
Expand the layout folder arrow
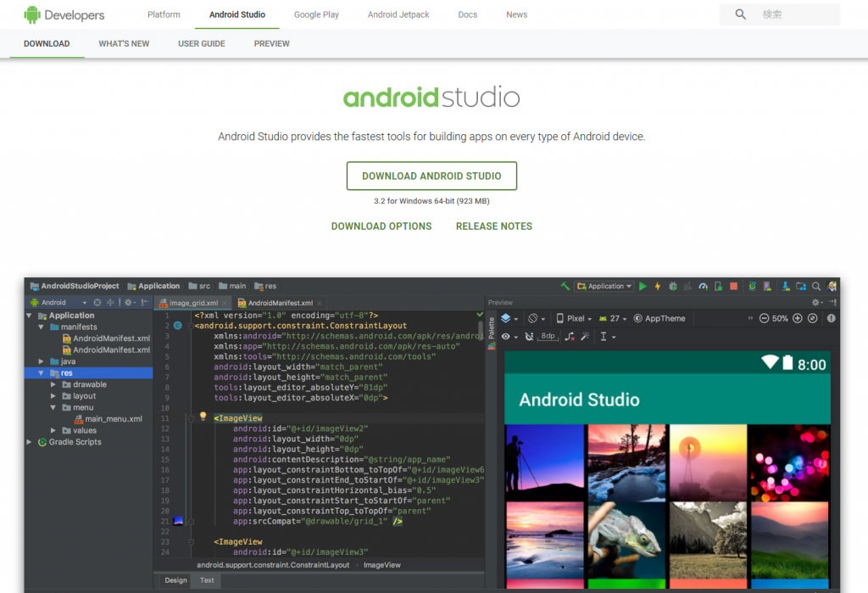click(x=53, y=395)
